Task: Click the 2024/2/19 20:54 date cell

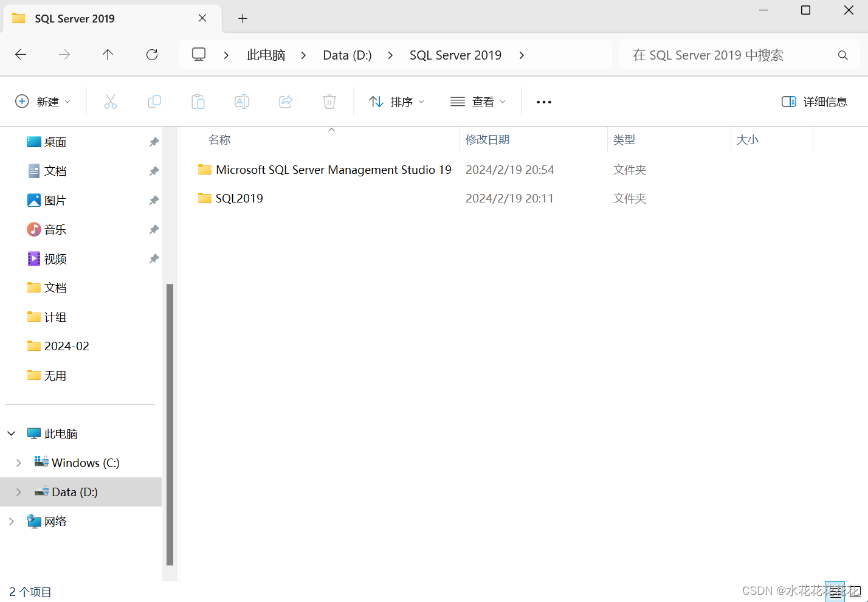Action: (510, 170)
